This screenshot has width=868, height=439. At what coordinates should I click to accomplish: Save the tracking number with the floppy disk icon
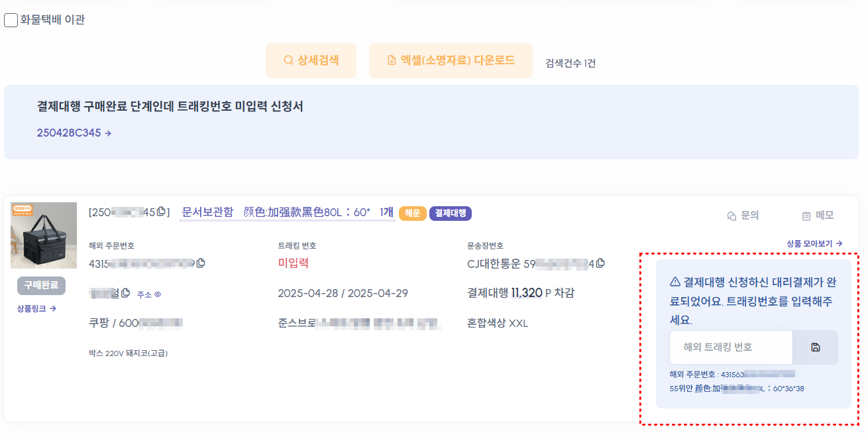click(814, 347)
